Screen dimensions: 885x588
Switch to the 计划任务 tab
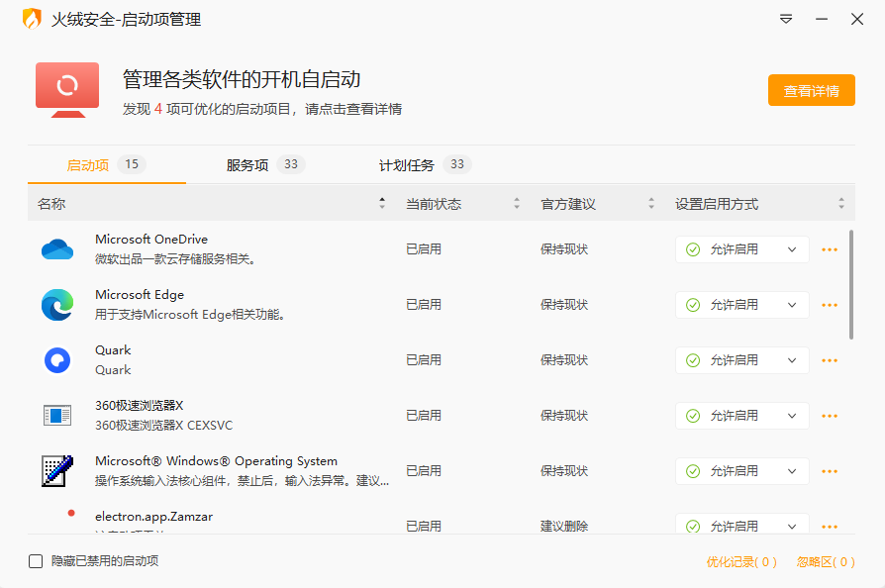tap(425, 164)
